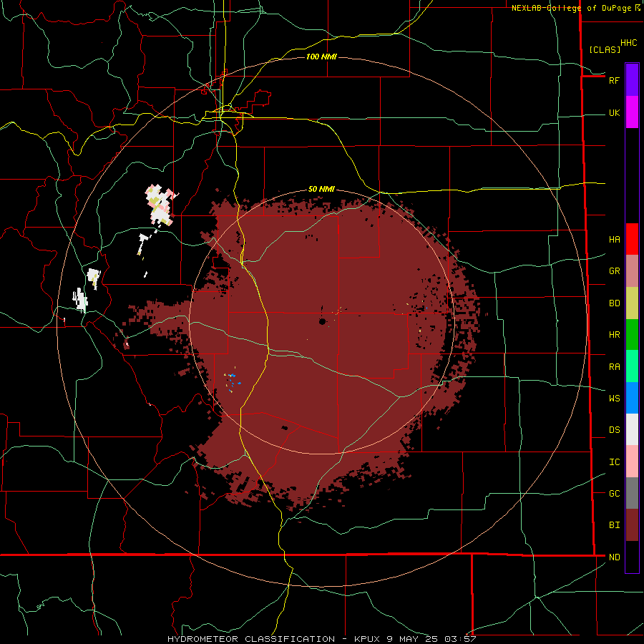
Task: Click the HA red legend swatch
Action: click(632, 239)
